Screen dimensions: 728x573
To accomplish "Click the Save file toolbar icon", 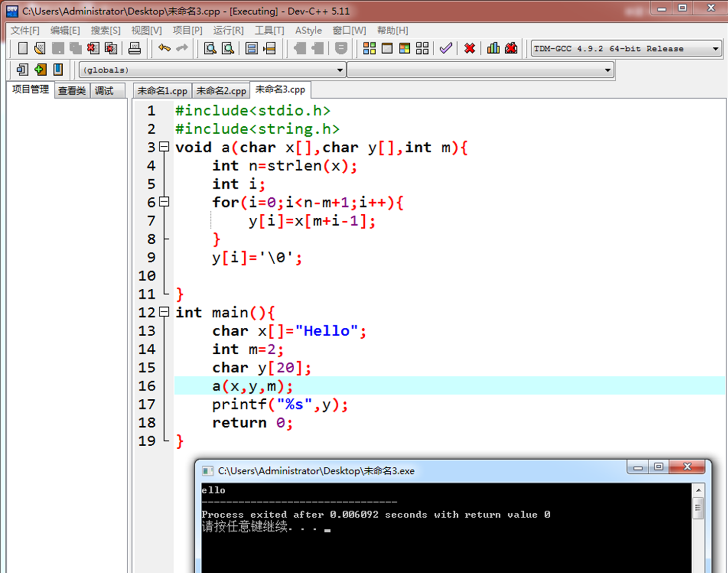I will (58, 48).
